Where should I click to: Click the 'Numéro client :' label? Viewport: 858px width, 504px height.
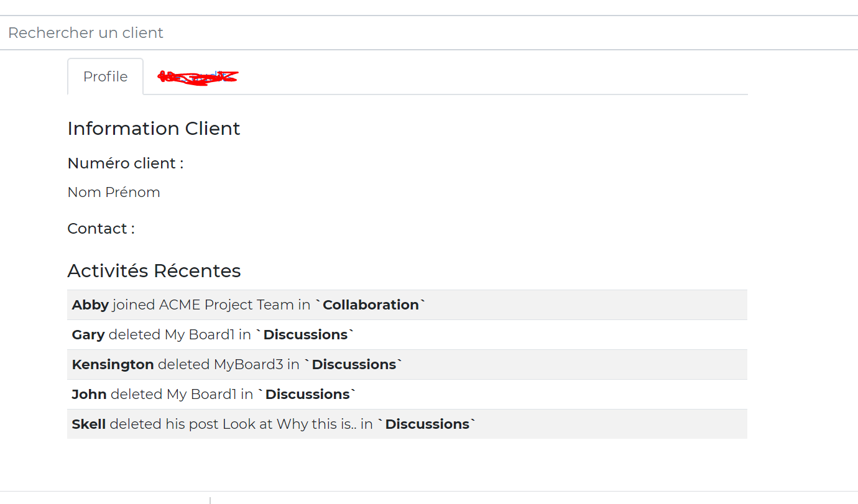126,163
